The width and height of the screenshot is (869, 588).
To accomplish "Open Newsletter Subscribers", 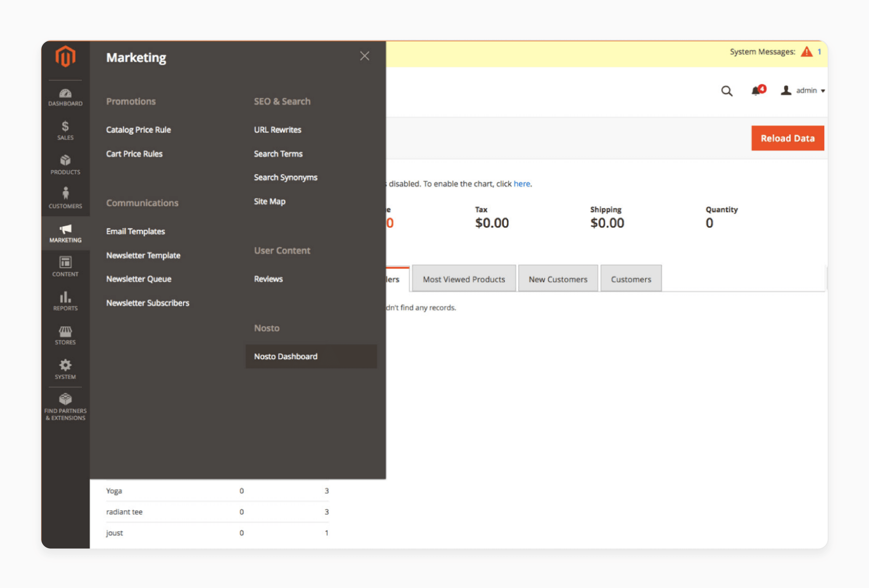I will click(x=148, y=303).
